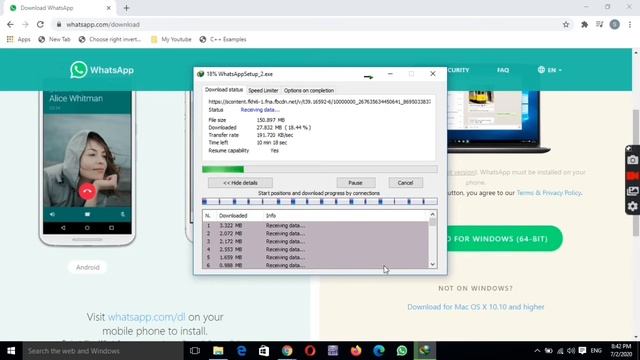640x360 pixels.
Task: Open File Explorer from taskbar
Action: coord(218,351)
